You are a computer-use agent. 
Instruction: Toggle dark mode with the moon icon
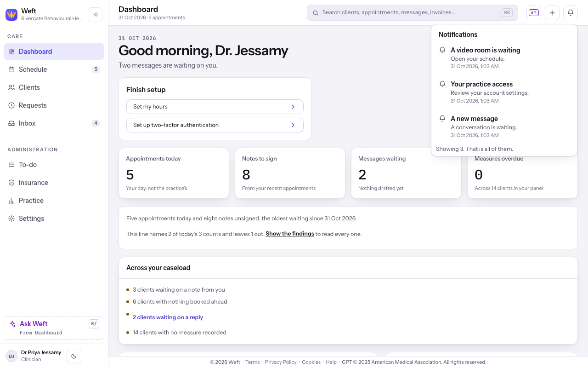point(74,356)
